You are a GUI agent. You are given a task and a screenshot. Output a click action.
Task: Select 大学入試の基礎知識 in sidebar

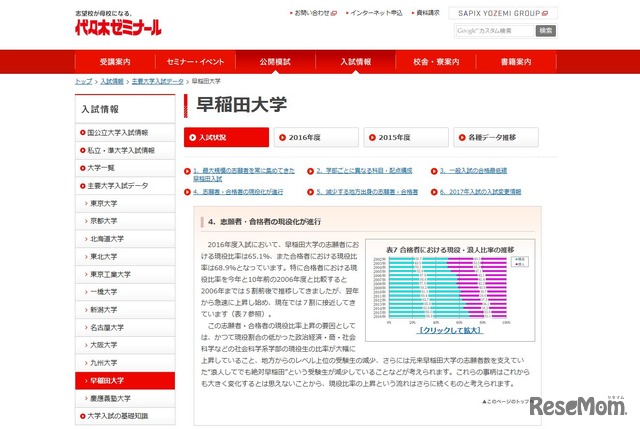pyautogui.click(x=125, y=416)
